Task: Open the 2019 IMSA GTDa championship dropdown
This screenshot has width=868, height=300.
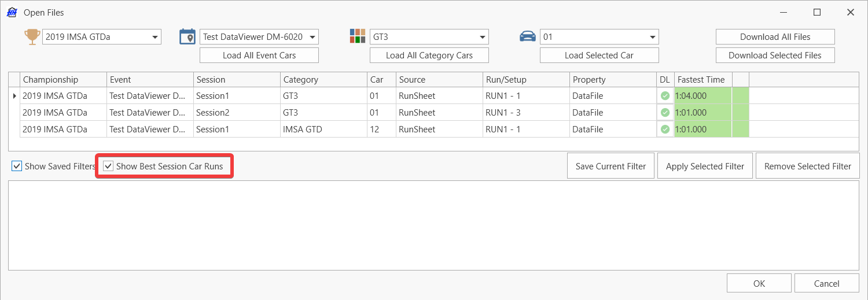Action: point(155,37)
